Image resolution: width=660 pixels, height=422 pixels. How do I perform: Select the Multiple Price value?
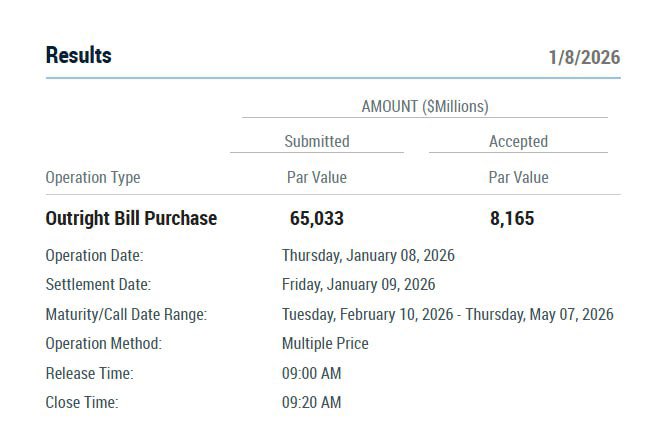tap(325, 344)
